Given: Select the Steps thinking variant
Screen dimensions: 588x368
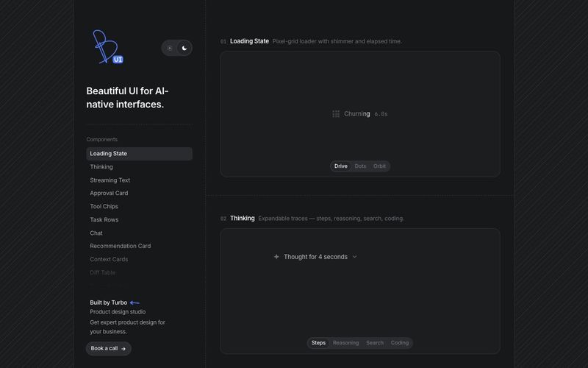Looking at the screenshot, I should point(318,343).
